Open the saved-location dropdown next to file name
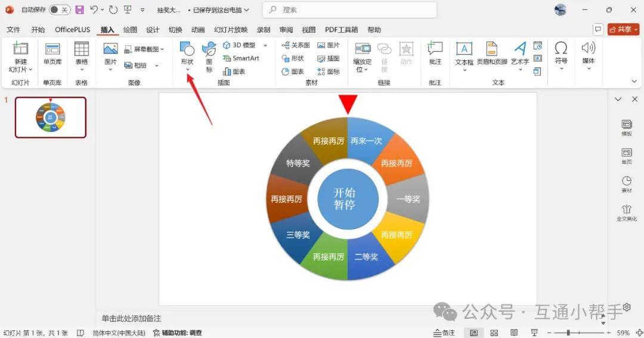The height and width of the screenshot is (338, 644). click(x=246, y=10)
